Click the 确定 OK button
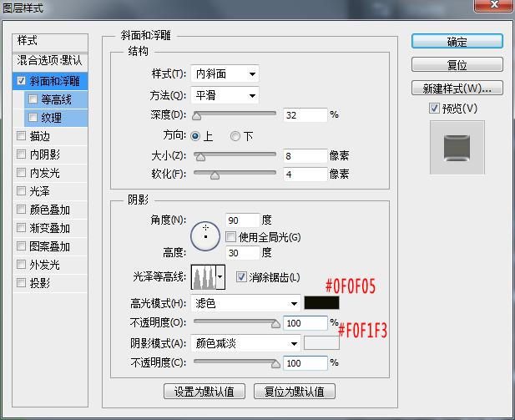This screenshot has height=420, width=515. 457,42
